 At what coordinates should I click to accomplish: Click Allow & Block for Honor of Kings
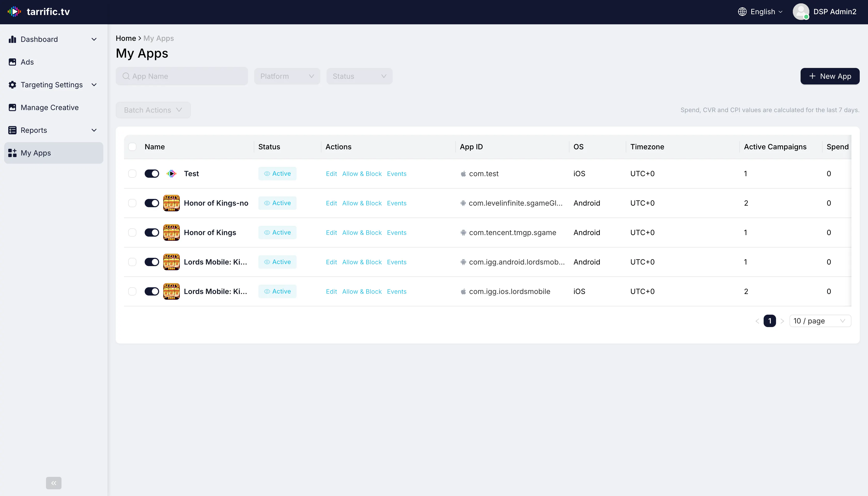coord(362,233)
